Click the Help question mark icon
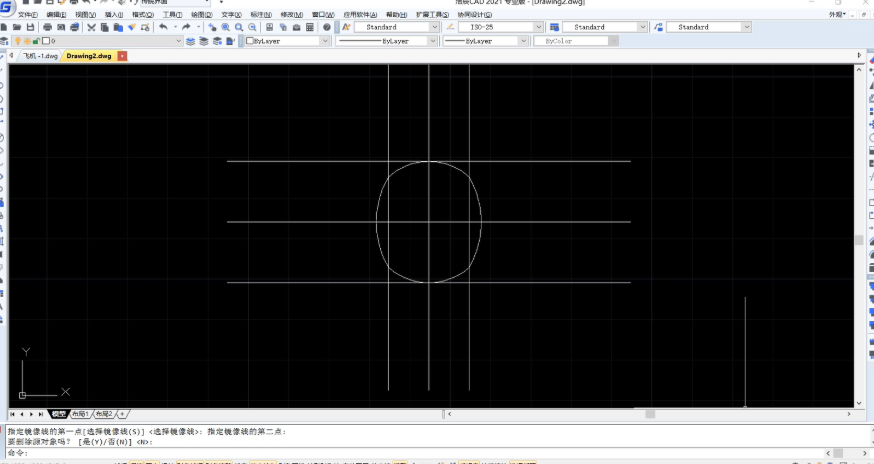 pyautogui.click(x=327, y=27)
